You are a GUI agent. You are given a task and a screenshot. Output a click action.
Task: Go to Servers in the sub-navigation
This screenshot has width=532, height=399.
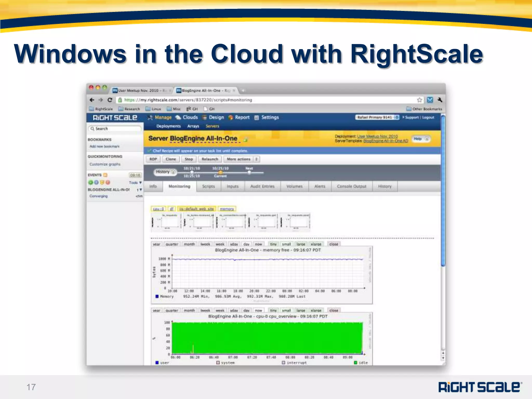point(212,126)
